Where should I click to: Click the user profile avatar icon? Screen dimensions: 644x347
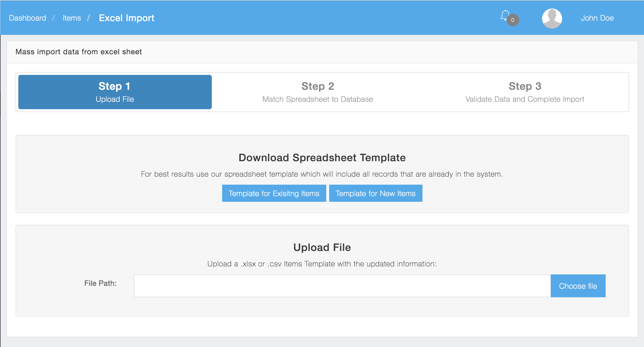tap(552, 18)
